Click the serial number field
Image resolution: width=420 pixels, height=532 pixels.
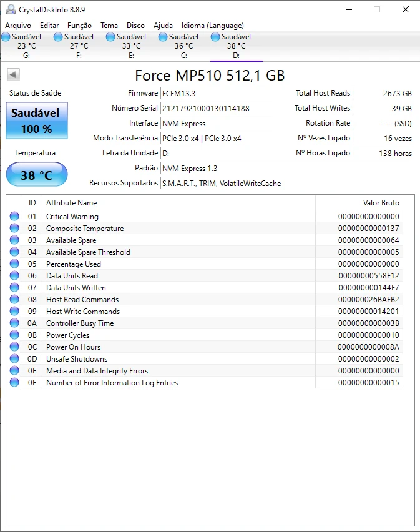(x=216, y=108)
